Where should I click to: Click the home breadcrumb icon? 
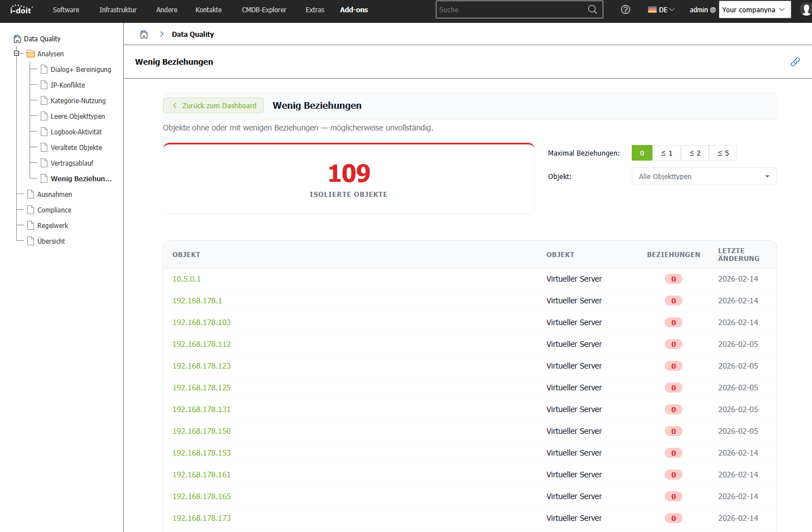[144, 34]
